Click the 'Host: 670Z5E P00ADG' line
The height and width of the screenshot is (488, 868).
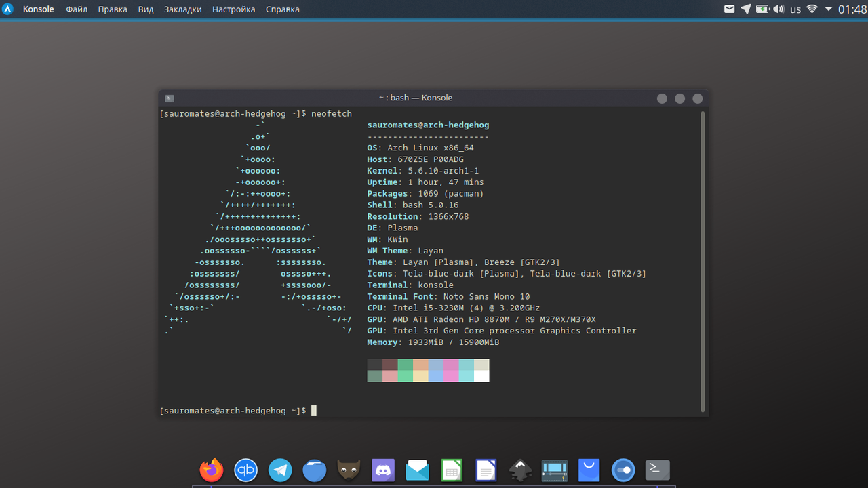[x=416, y=159]
